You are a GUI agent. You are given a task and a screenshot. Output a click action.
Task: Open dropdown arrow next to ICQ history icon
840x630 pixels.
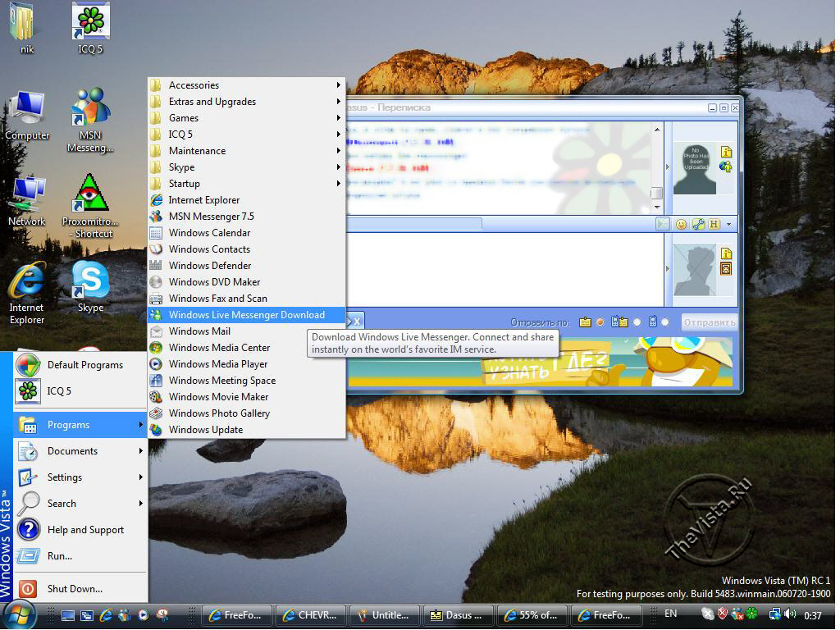click(728, 224)
